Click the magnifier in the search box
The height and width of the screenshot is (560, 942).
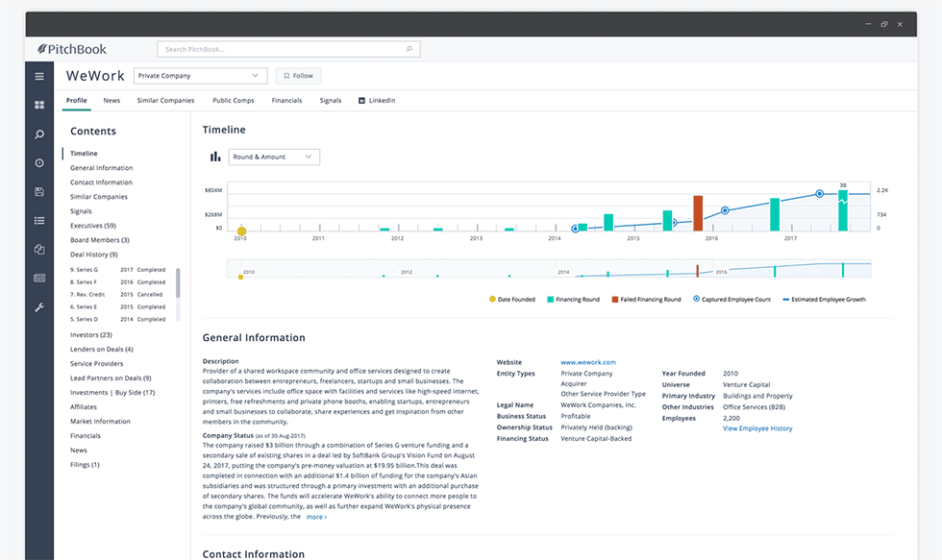pos(409,49)
